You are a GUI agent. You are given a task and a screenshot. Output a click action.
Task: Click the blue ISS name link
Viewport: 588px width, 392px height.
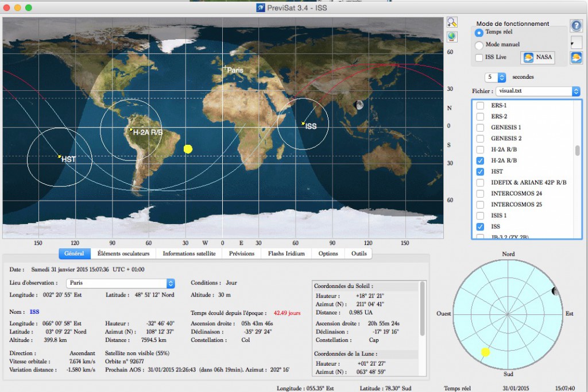pos(34,312)
